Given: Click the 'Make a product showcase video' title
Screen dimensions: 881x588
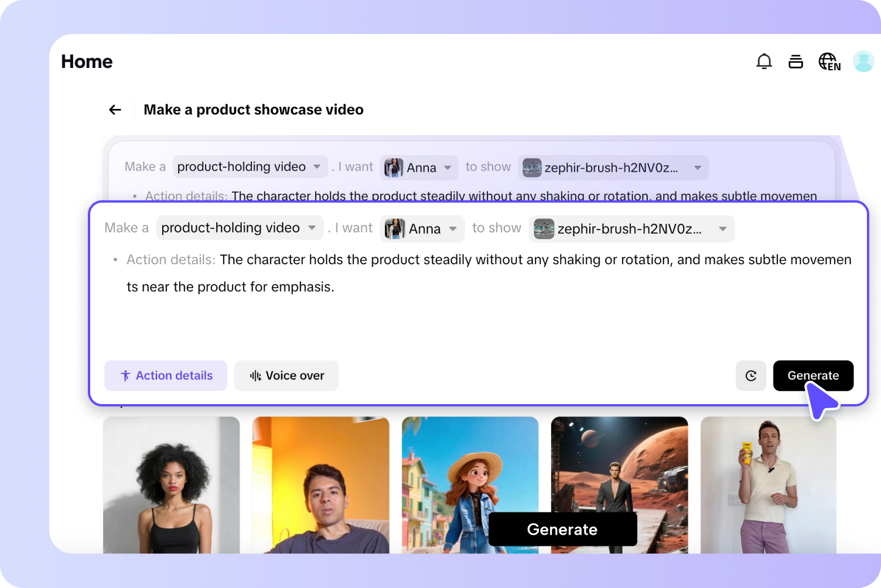Looking at the screenshot, I should [254, 110].
